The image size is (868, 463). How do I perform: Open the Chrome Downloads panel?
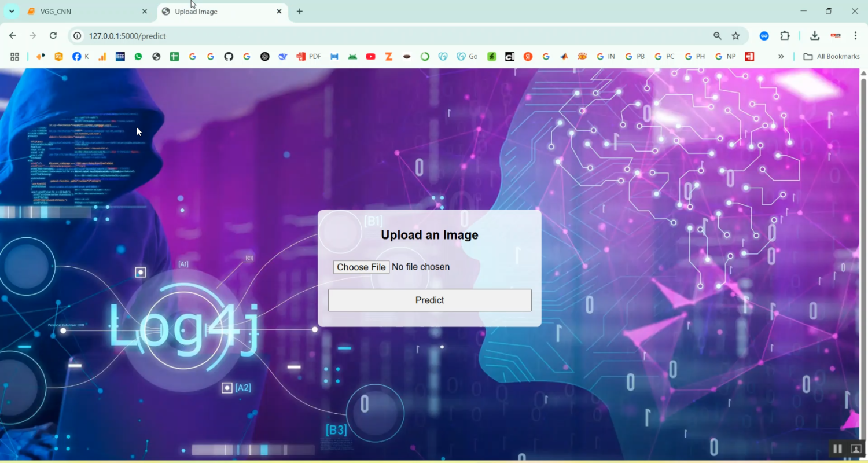click(815, 36)
